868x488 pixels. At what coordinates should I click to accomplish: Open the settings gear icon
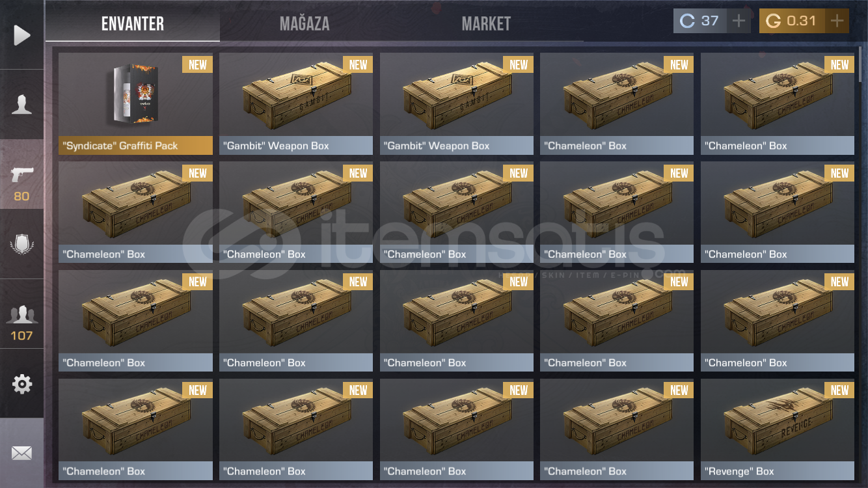[22, 384]
